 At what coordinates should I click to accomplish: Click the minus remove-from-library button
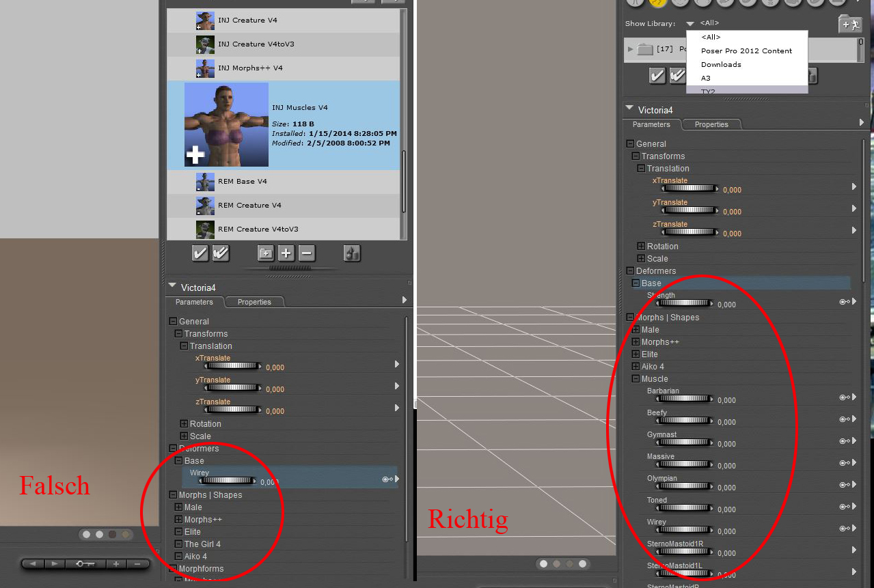tap(307, 253)
